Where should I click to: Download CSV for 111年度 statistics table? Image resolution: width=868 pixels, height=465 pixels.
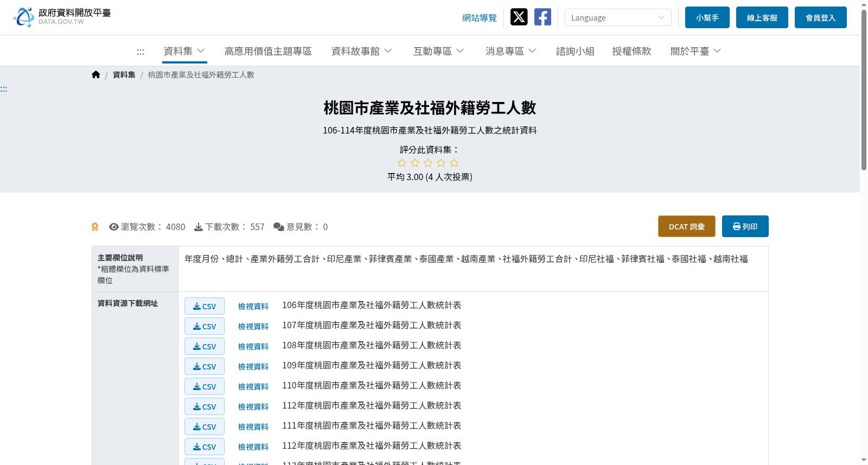[x=205, y=426]
